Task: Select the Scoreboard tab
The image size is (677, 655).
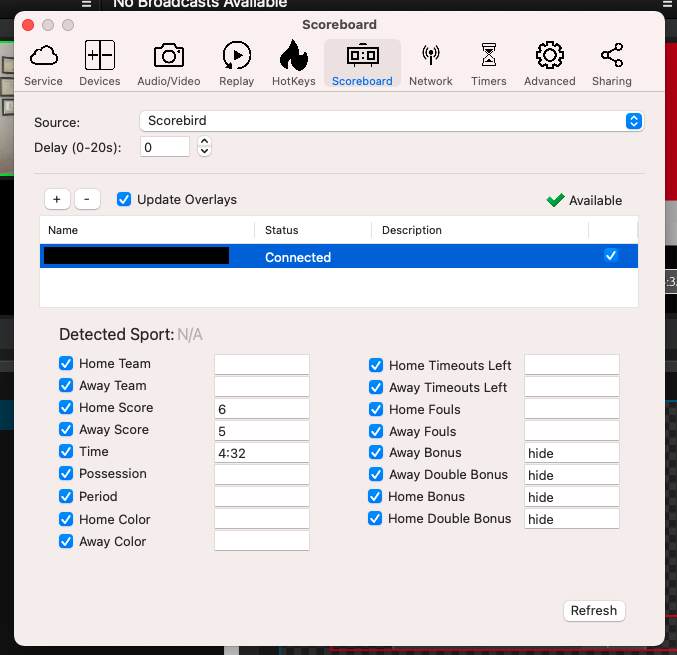Action: 362,63
